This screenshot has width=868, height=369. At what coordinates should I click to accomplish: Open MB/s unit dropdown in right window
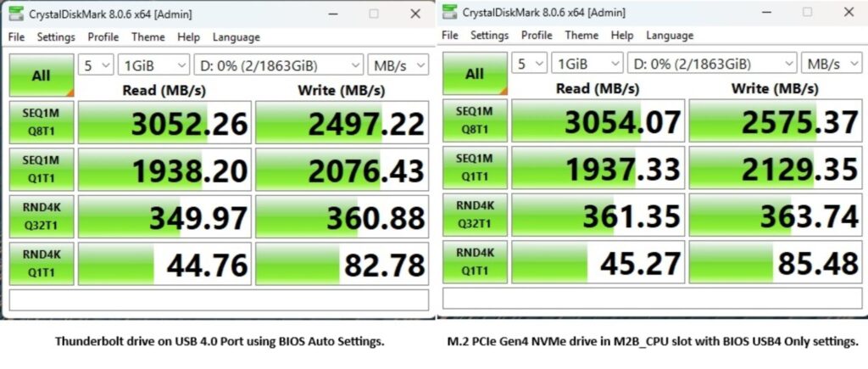pyautogui.click(x=832, y=64)
